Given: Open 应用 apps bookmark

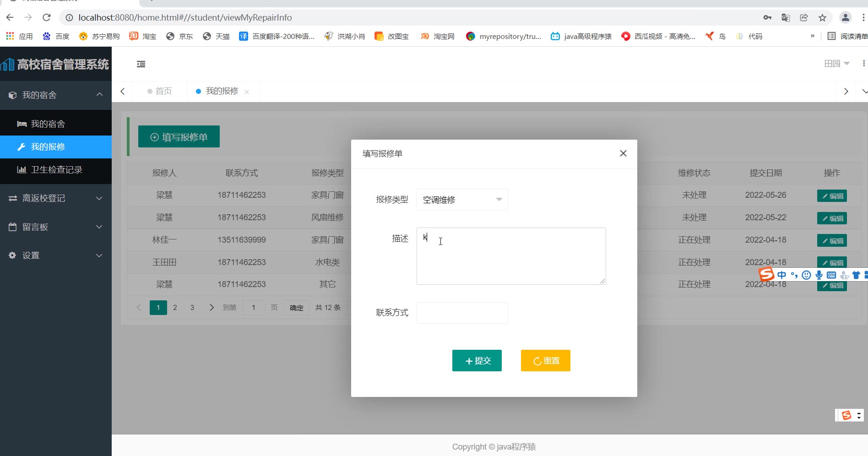Looking at the screenshot, I should [x=19, y=36].
